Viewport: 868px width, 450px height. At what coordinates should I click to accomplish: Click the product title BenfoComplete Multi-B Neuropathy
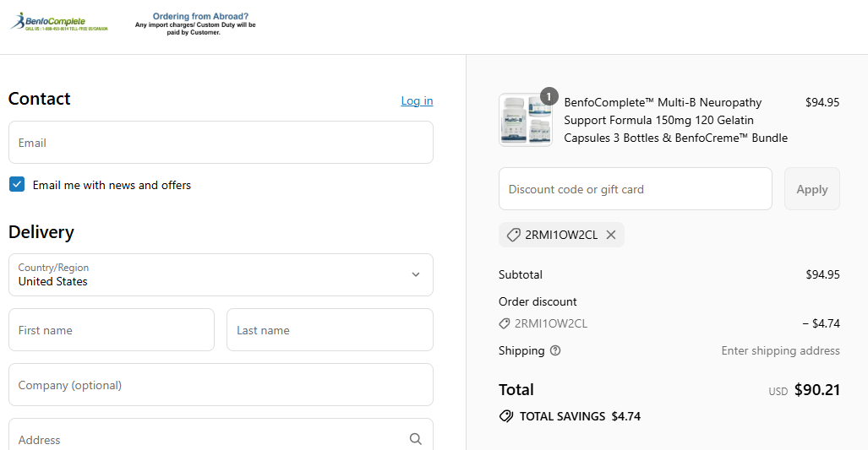click(675, 120)
